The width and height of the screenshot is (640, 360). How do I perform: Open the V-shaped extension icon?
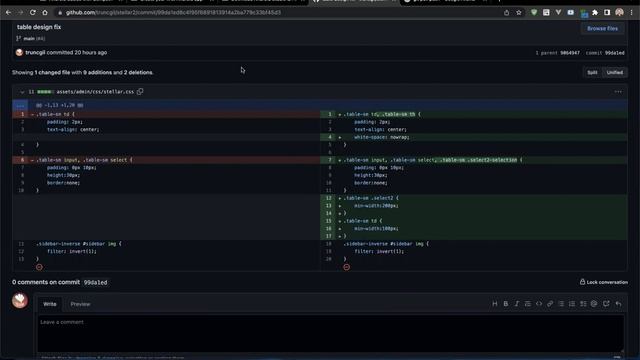(558, 13)
